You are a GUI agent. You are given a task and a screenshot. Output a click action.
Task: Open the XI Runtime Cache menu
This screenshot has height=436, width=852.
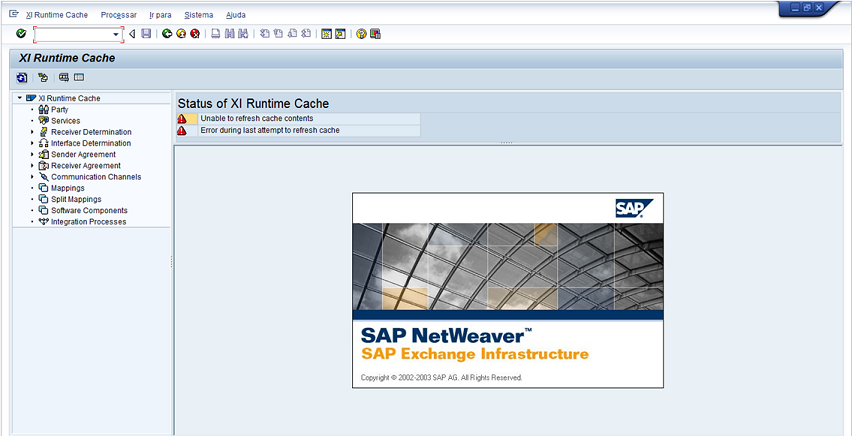[57, 15]
